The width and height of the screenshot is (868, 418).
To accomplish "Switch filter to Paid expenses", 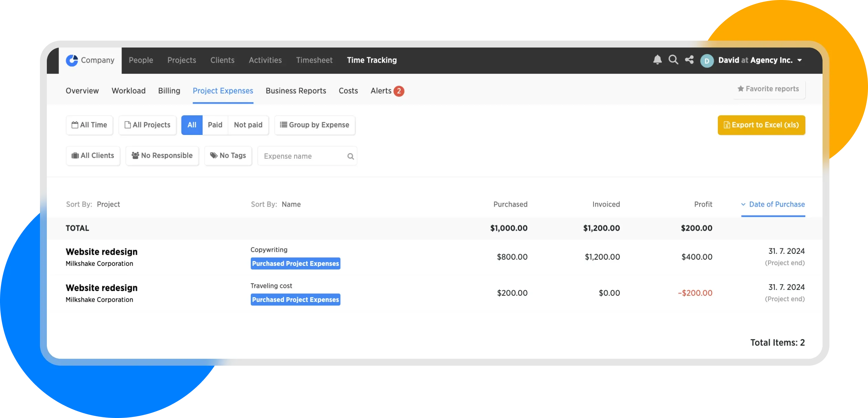I will coord(215,125).
